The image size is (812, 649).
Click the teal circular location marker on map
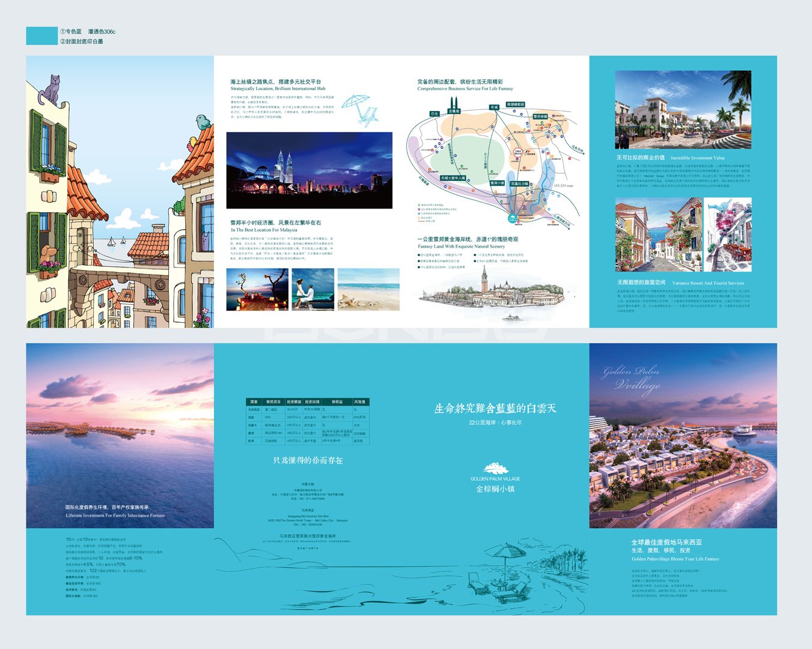tap(512, 218)
